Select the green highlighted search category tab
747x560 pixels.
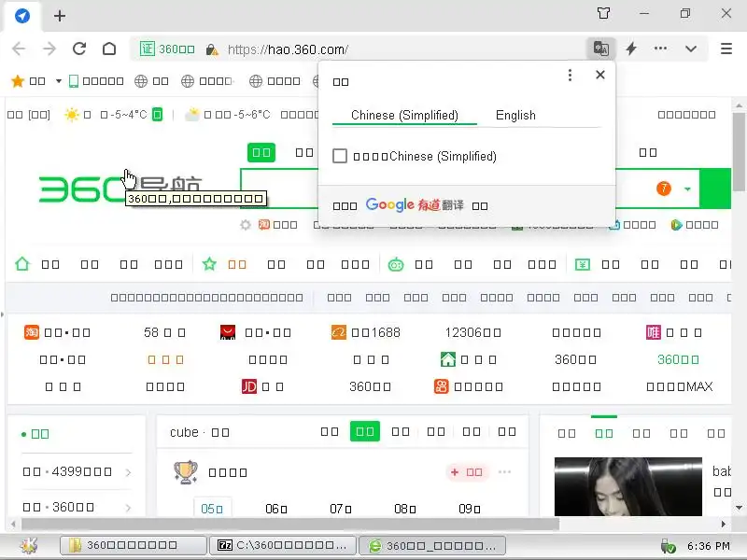pyautogui.click(x=261, y=152)
